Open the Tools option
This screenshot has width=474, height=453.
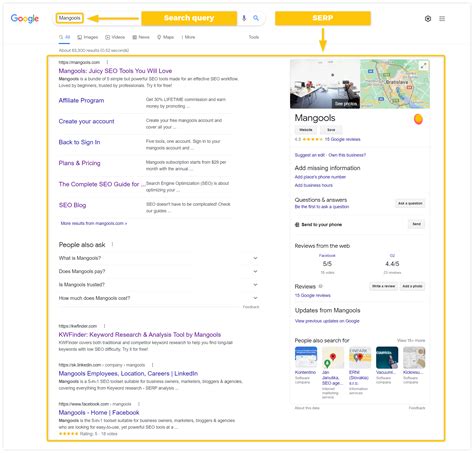tap(254, 37)
